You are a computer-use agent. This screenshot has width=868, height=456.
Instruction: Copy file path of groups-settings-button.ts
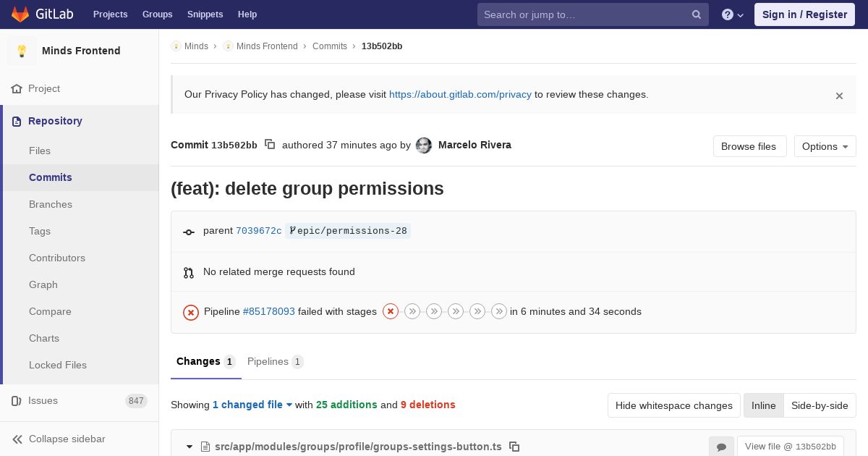tap(514, 447)
